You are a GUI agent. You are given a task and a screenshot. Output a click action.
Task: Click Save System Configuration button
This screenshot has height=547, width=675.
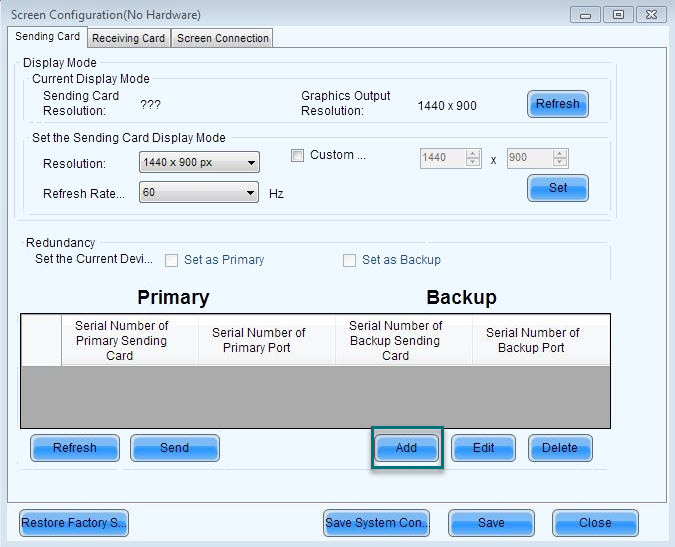[377, 523]
